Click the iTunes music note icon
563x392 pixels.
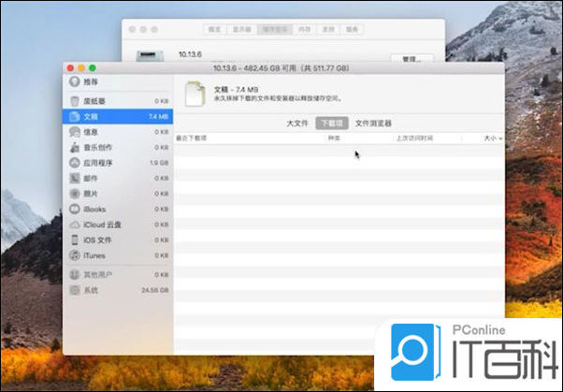pyautogui.click(x=75, y=255)
